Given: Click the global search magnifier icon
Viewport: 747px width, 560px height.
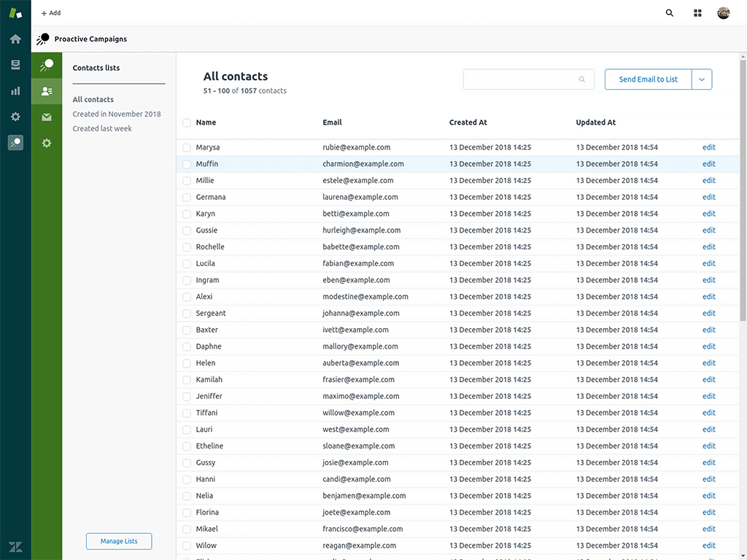Looking at the screenshot, I should 670,13.
